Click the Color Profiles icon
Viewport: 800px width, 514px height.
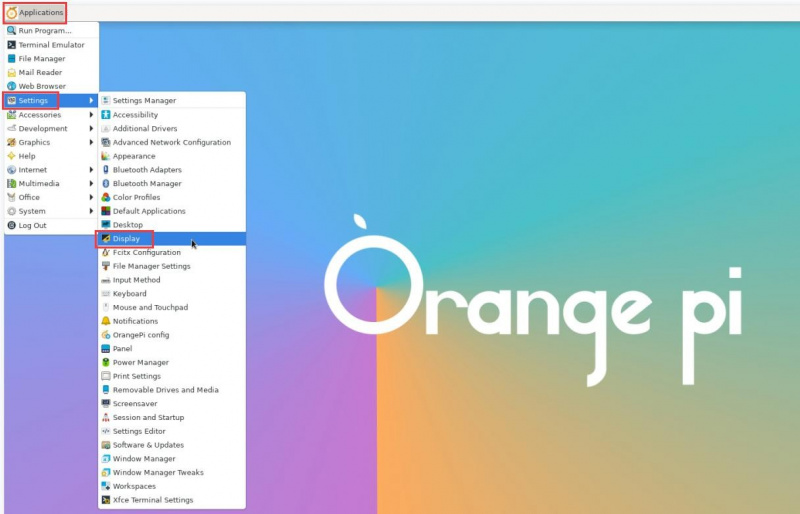click(x=106, y=198)
